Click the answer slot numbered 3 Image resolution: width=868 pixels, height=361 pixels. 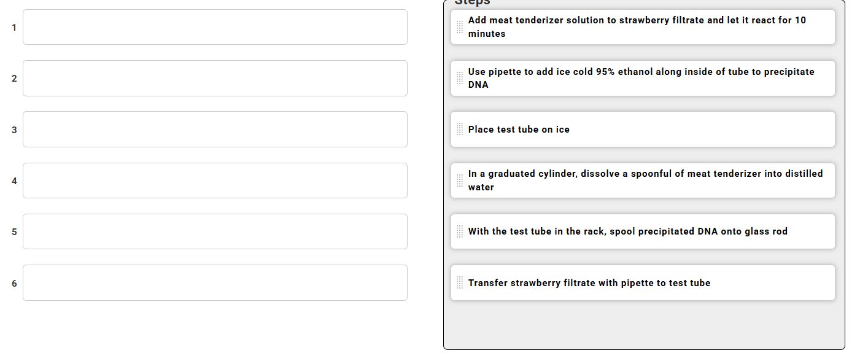215,129
